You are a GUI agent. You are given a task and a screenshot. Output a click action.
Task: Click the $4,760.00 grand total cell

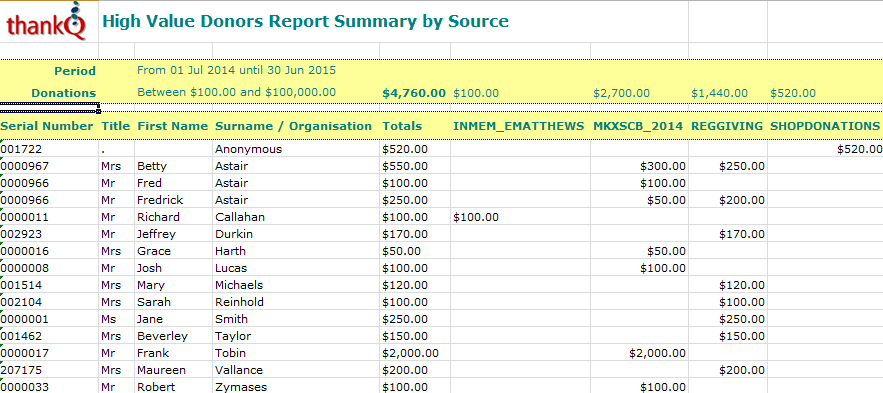[414, 93]
